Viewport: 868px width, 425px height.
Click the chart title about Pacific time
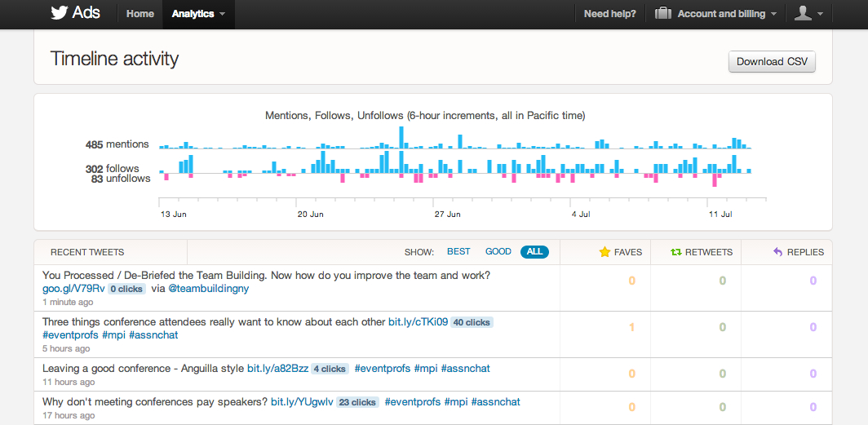[425, 116]
